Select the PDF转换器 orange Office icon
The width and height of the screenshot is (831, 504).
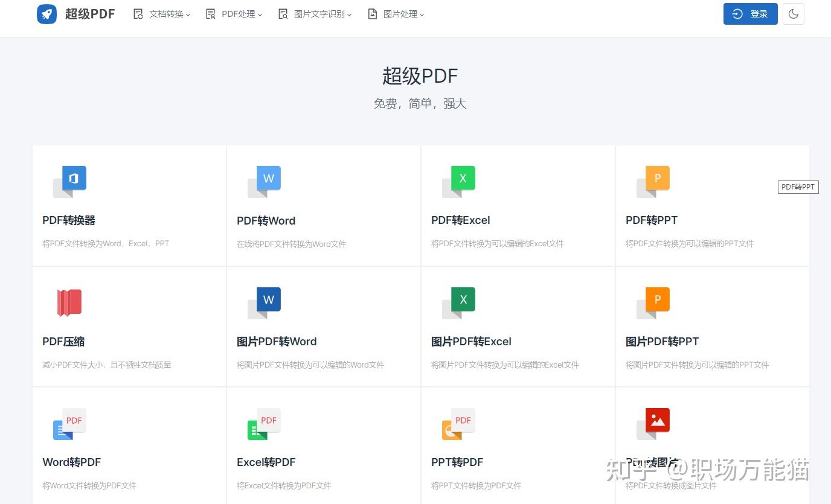click(69, 179)
